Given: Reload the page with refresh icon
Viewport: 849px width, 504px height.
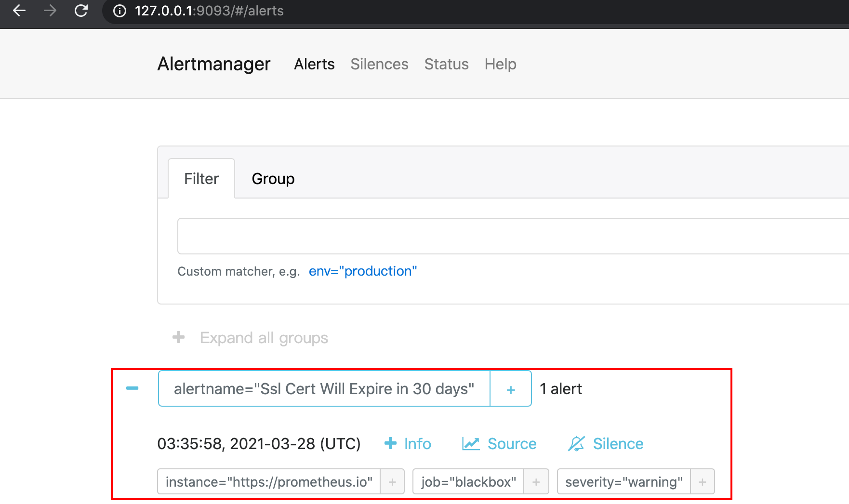Looking at the screenshot, I should [81, 11].
